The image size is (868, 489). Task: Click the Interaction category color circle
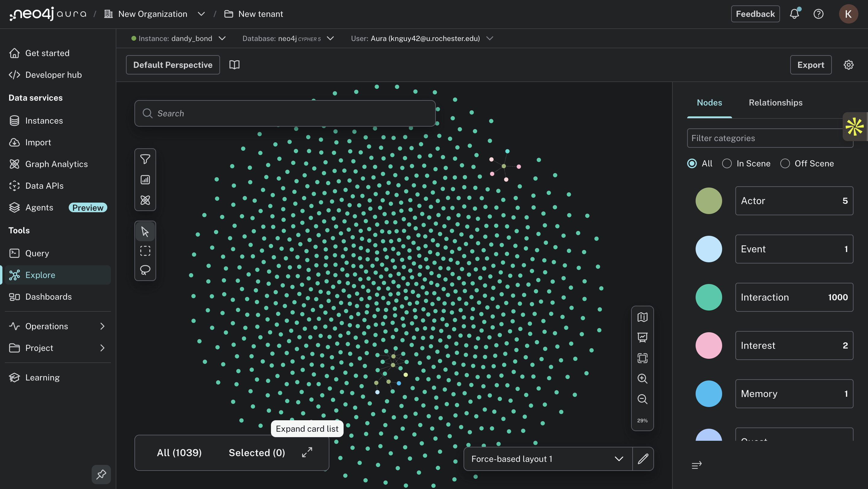tap(708, 297)
